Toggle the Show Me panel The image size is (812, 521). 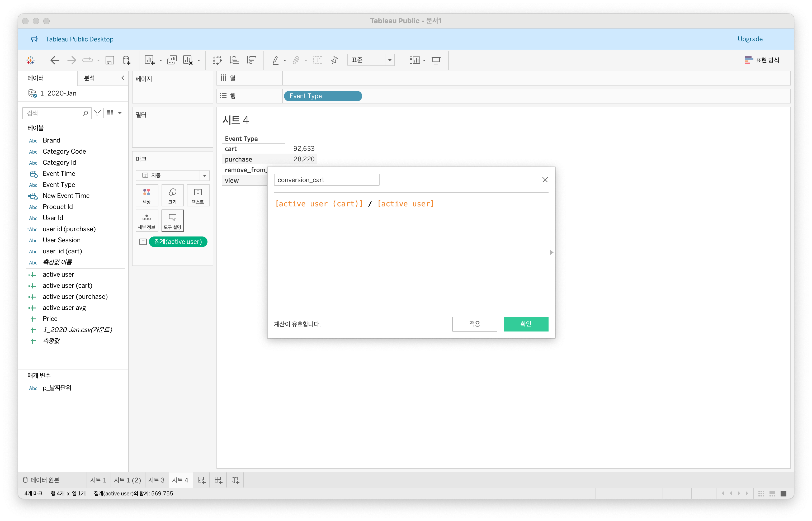[x=762, y=60]
